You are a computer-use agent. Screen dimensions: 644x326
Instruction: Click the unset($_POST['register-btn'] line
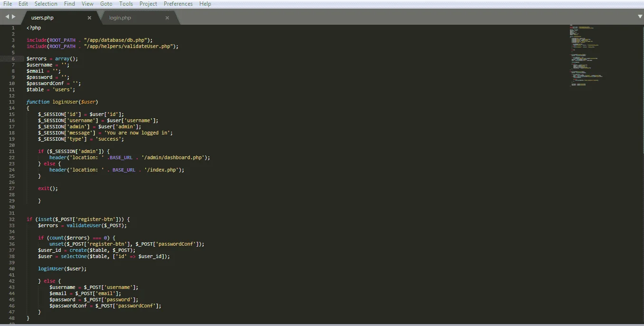[127, 244]
